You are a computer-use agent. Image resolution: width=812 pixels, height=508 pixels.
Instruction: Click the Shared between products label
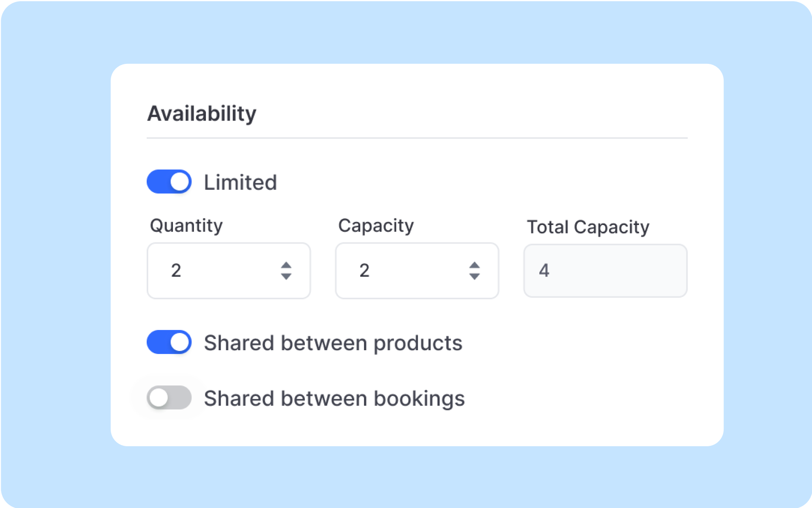click(x=333, y=343)
